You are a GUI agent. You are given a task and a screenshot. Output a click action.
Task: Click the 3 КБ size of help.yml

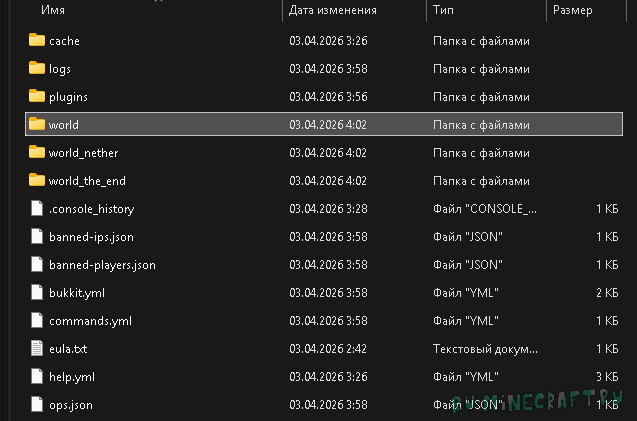(x=607, y=377)
